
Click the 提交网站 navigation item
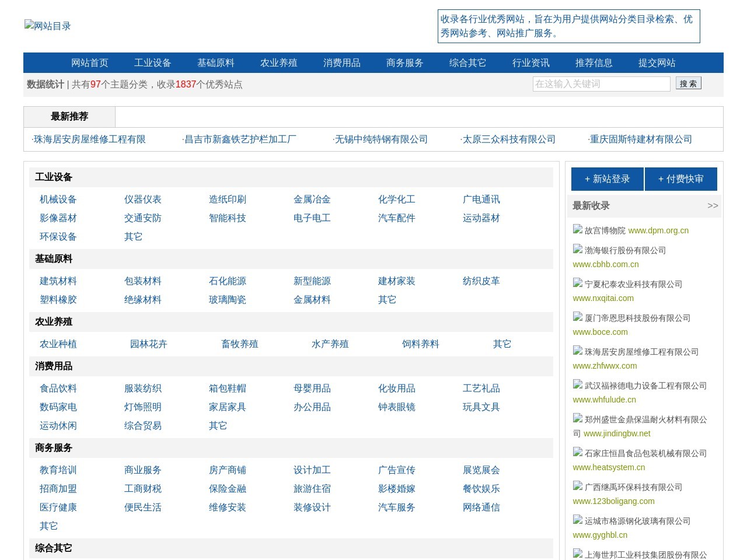pos(657,62)
